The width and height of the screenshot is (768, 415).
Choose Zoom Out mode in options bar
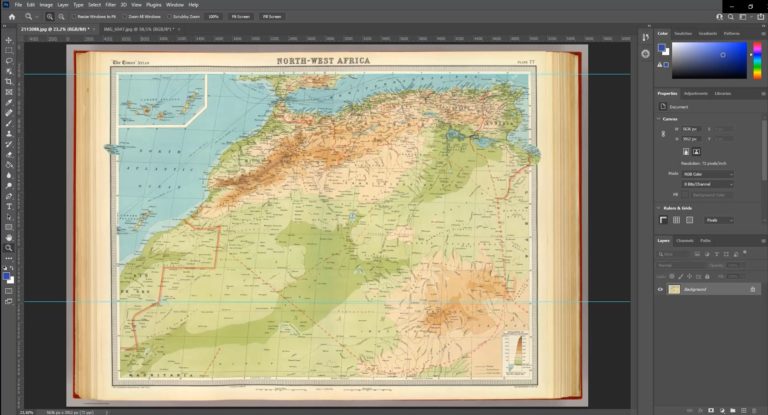[61, 17]
